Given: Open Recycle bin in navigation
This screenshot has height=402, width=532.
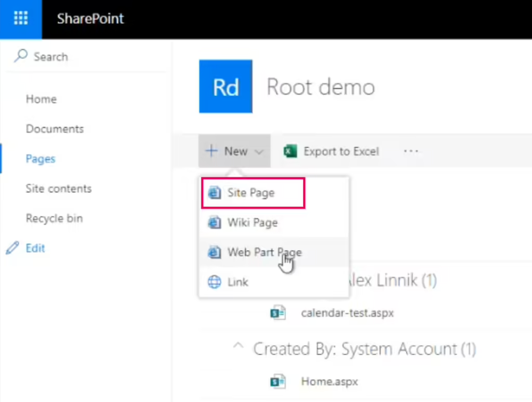Looking at the screenshot, I should tap(54, 218).
